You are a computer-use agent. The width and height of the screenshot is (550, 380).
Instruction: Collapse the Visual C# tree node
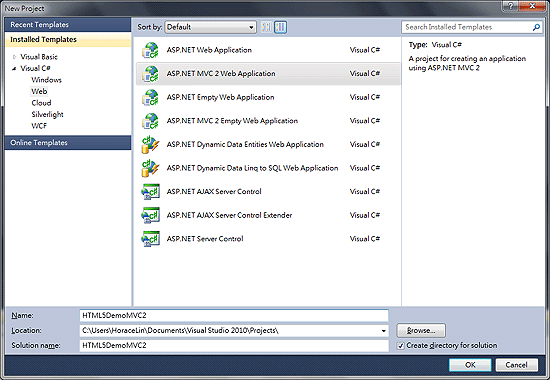pyautogui.click(x=14, y=68)
